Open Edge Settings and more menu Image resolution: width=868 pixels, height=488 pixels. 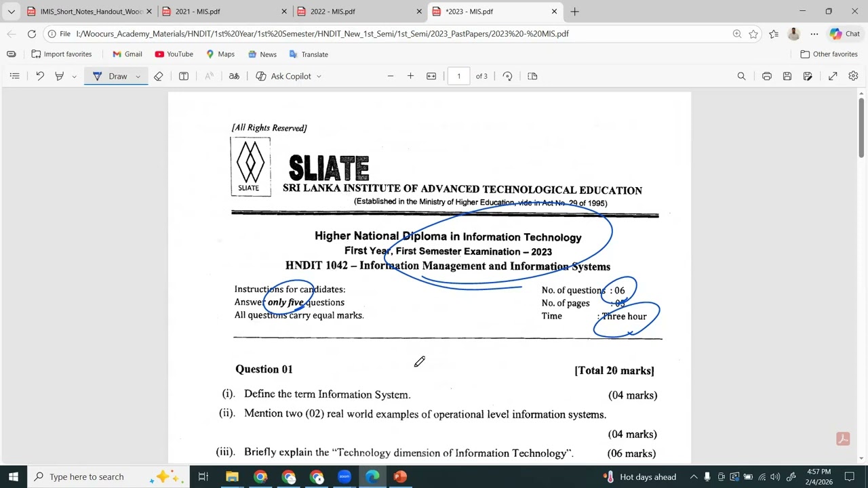click(814, 34)
